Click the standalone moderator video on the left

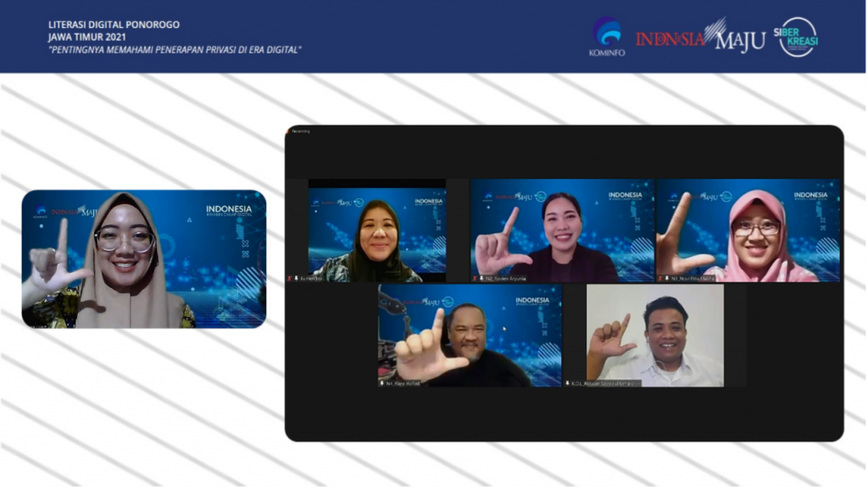[x=143, y=258]
